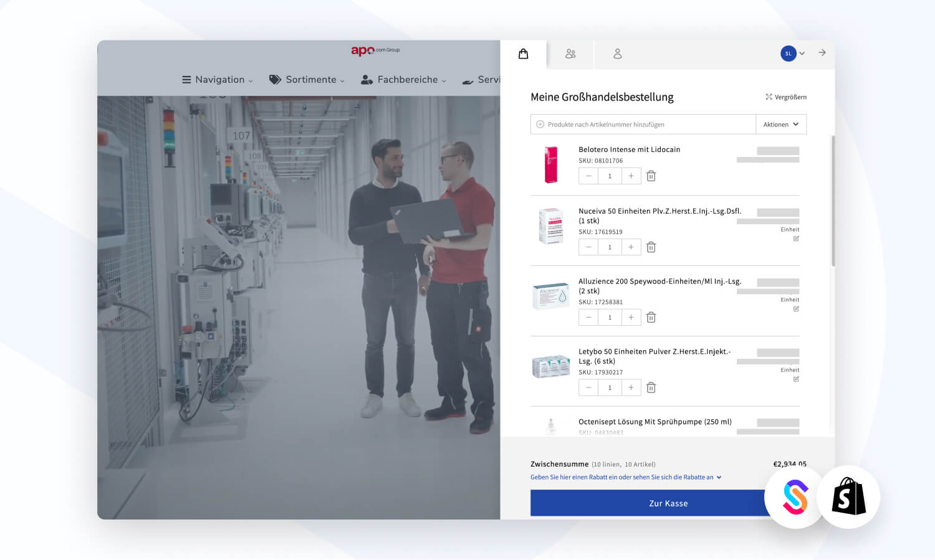
Task: Click the arrow icon to collapse panel
Action: tap(822, 53)
